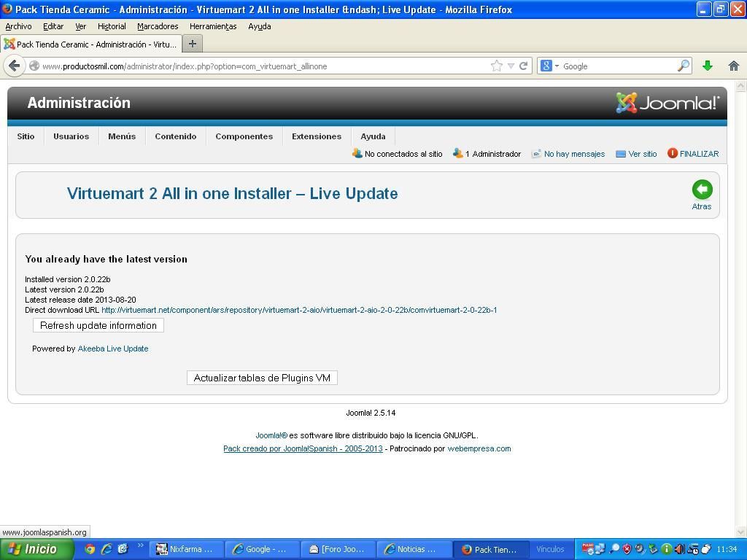
Task: Open the URL history dropdown arrow
Action: pos(511,66)
